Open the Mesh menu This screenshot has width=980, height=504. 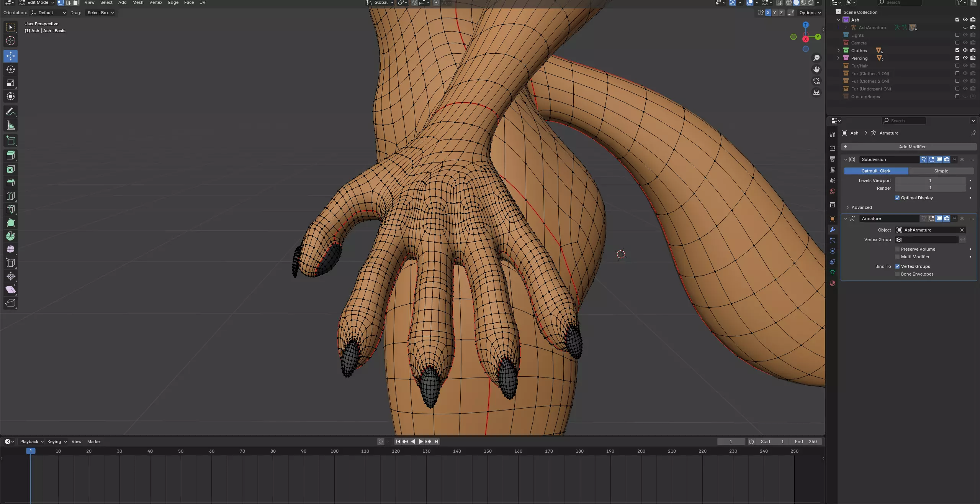138,3
